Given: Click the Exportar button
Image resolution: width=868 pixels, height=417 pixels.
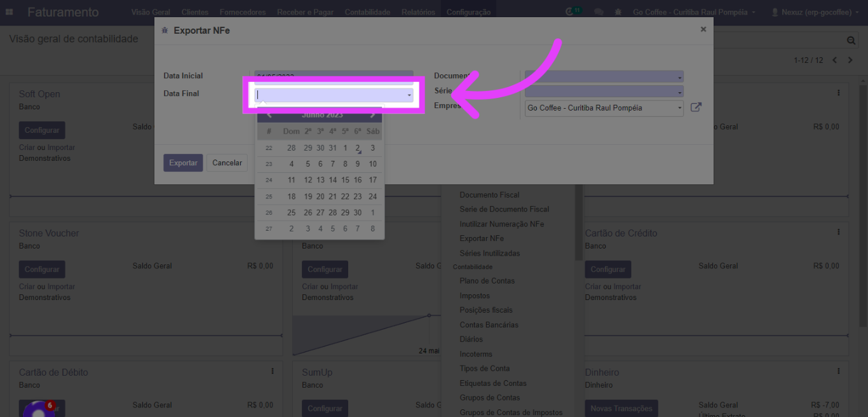Looking at the screenshot, I should click(183, 163).
